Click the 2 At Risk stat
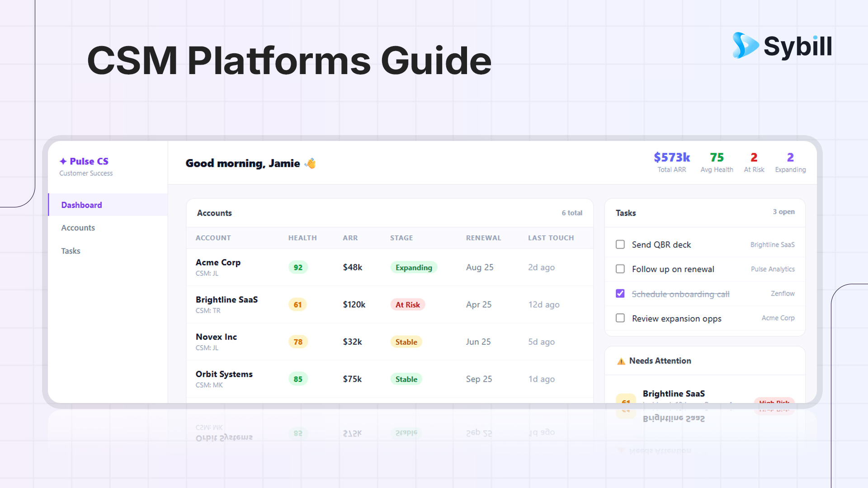 (x=754, y=162)
